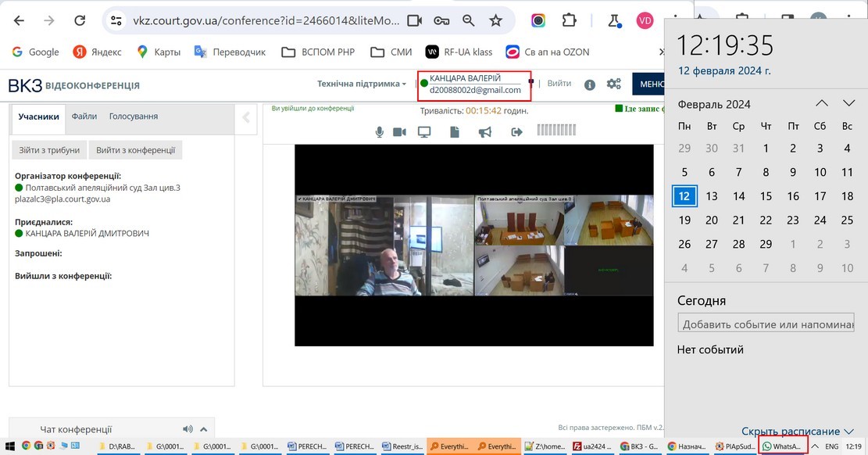
Task: Collapse the participants side panel
Action: 246,117
